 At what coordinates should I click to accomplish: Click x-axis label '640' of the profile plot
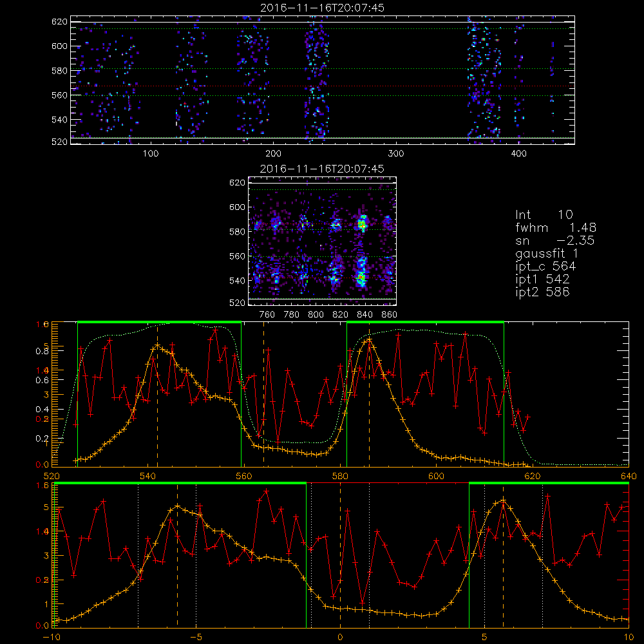tap(629, 476)
